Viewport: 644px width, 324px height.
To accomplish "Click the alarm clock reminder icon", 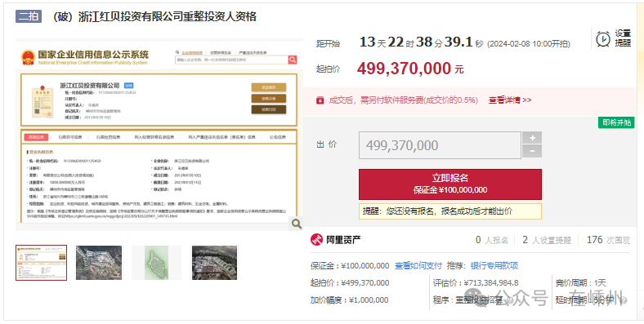I will pos(603,39).
